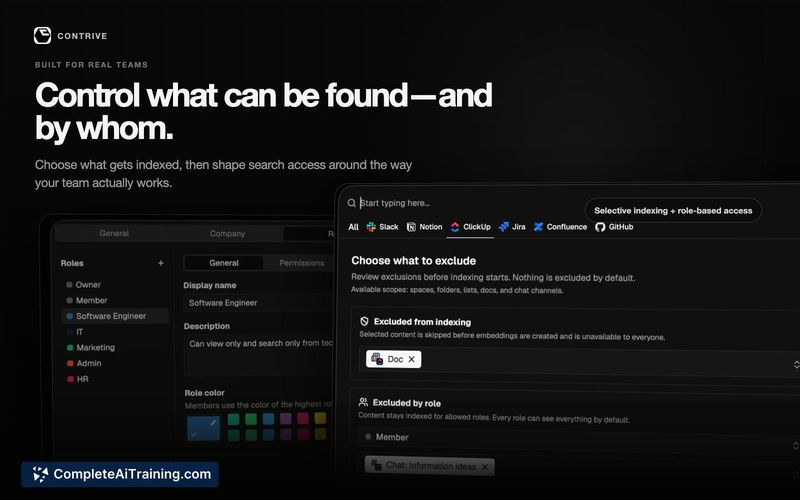This screenshot has width=800, height=500.
Task: Click the blue dot next to Software Engineer
Action: click(70, 316)
